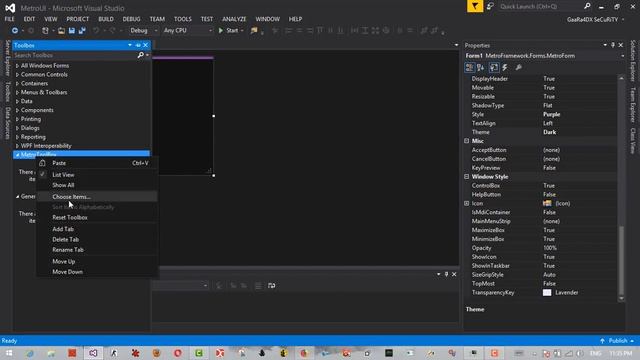Image resolution: width=640 pixels, height=360 pixels.
Task: Collapse the Misc property category
Action: click(x=467, y=141)
